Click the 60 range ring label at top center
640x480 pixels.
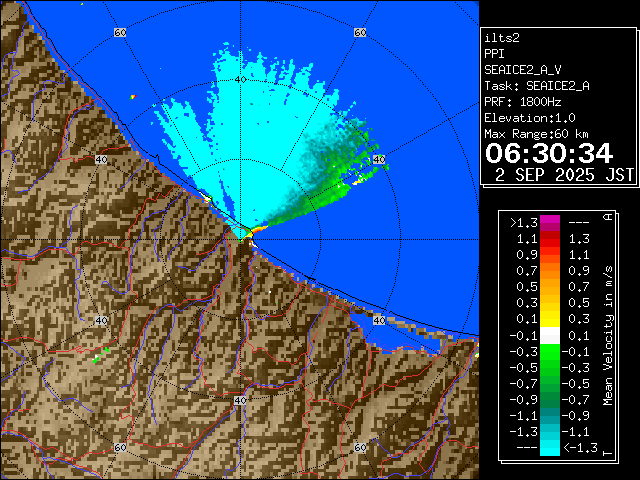359,33
